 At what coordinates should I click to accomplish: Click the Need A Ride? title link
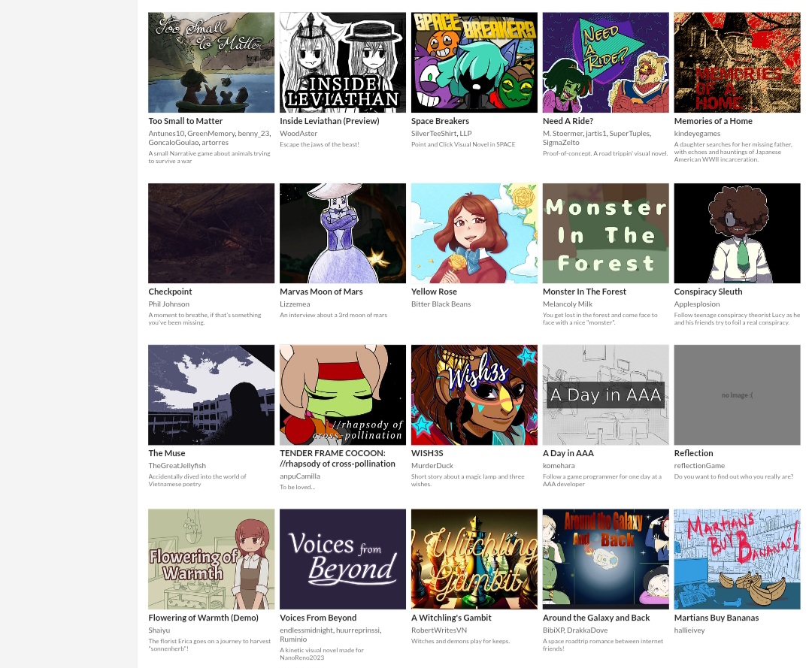568,121
